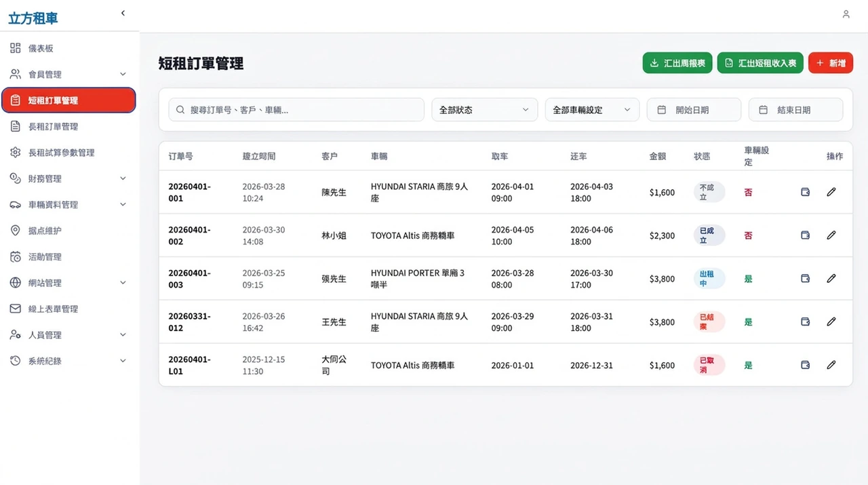Click the 線上表單管理 envelope icon
Screen dimensions: 868x485
click(15, 309)
